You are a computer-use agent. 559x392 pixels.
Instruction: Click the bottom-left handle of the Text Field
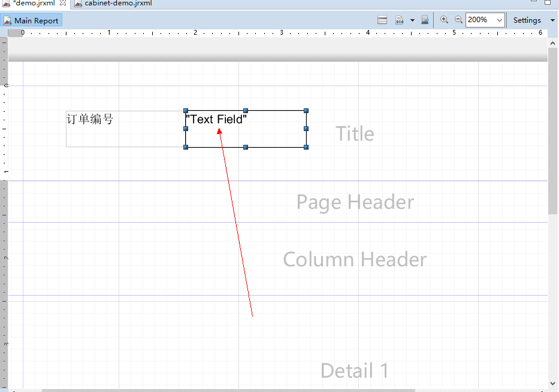pyautogui.click(x=186, y=147)
